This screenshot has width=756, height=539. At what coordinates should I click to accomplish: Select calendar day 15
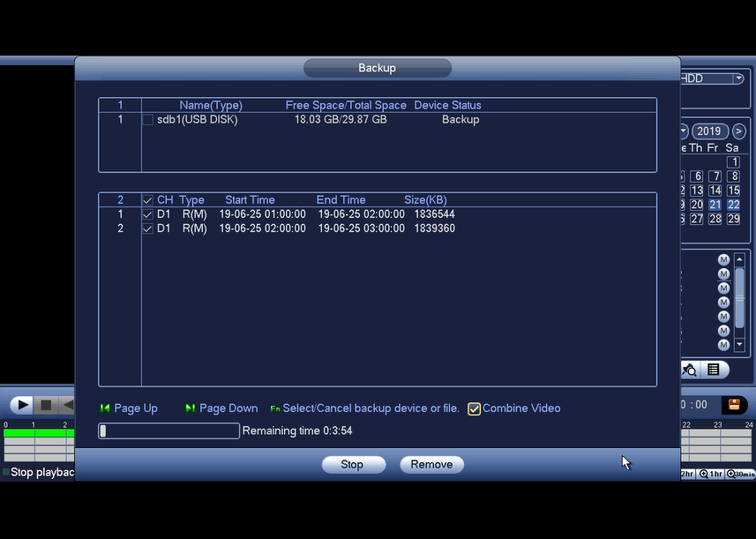733,191
